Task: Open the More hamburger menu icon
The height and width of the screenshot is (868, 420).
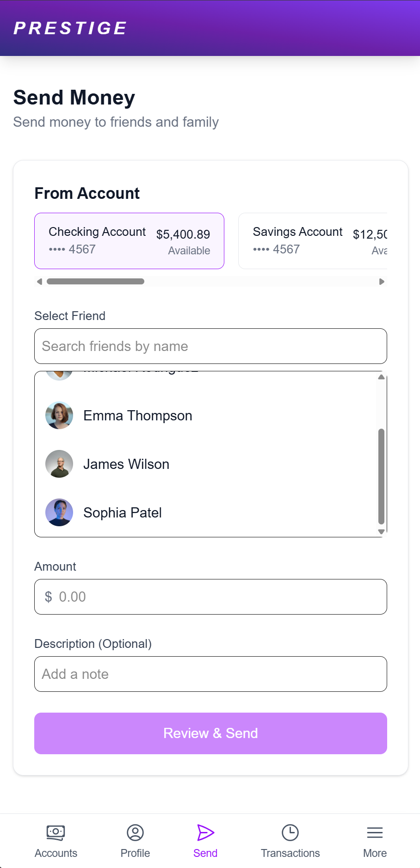Action: [x=375, y=832]
